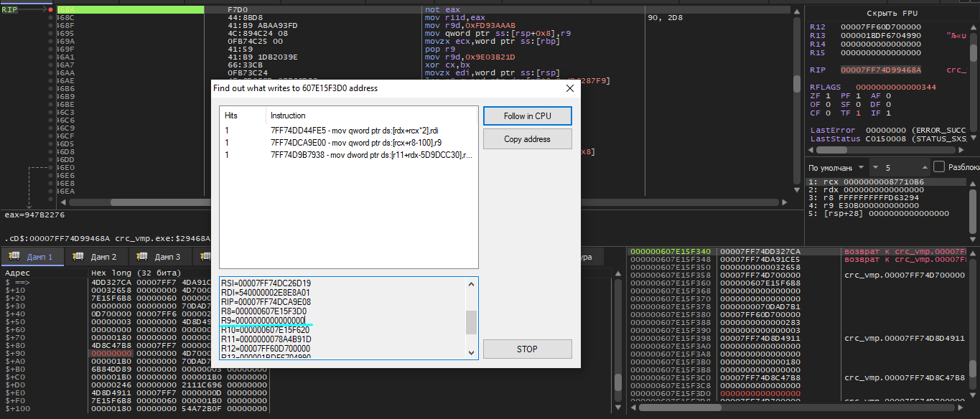
Task: Click the RIP=00007FF74DCA9E08 line in dialog
Action: [266, 301]
